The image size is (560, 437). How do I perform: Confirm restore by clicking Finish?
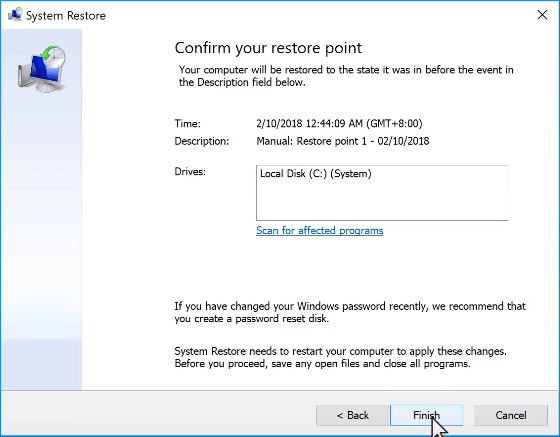coord(426,415)
